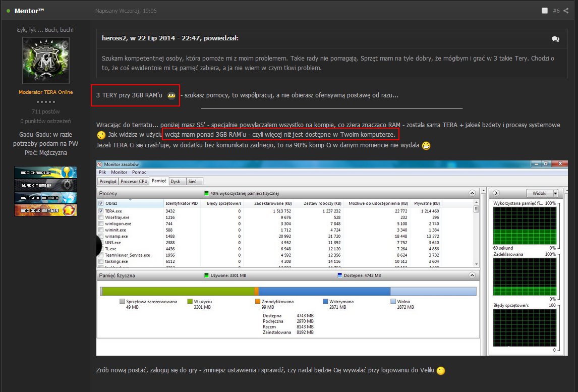Click the Mentor™ username link

click(29, 11)
